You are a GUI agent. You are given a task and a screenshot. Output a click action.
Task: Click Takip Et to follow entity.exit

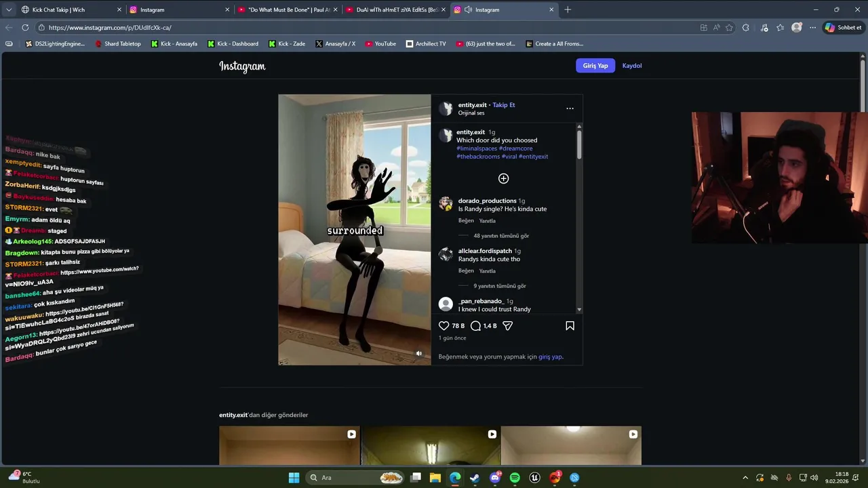coord(504,105)
